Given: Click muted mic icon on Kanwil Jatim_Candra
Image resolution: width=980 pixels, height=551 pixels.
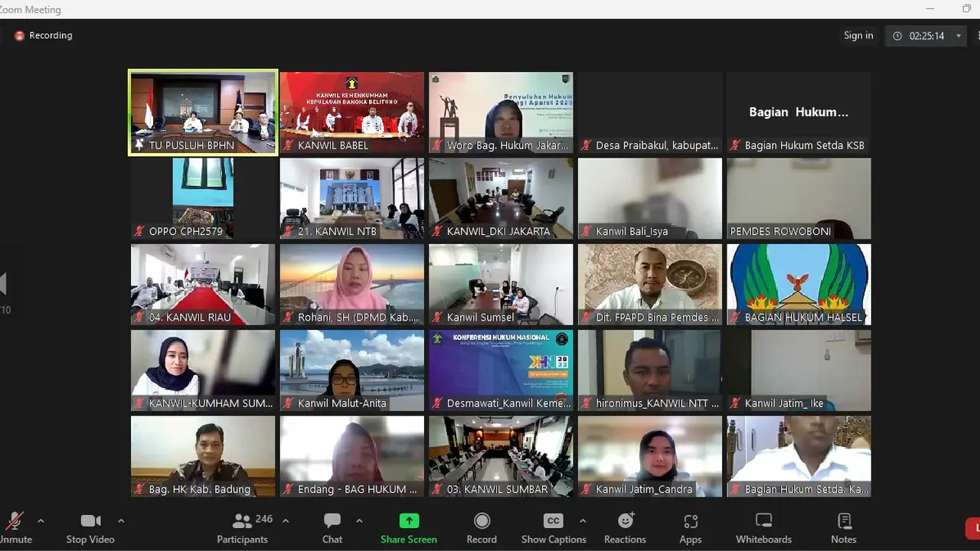Looking at the screenshot, I should pyautogui.click(x=586, y=489).
